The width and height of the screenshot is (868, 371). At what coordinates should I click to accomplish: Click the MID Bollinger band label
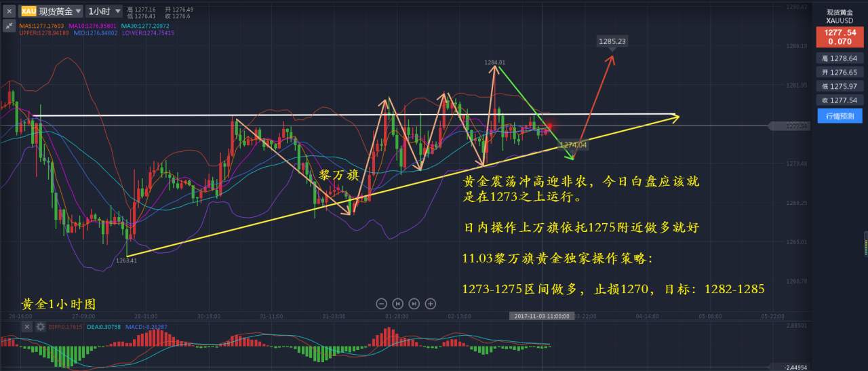[x=96, y=33]
